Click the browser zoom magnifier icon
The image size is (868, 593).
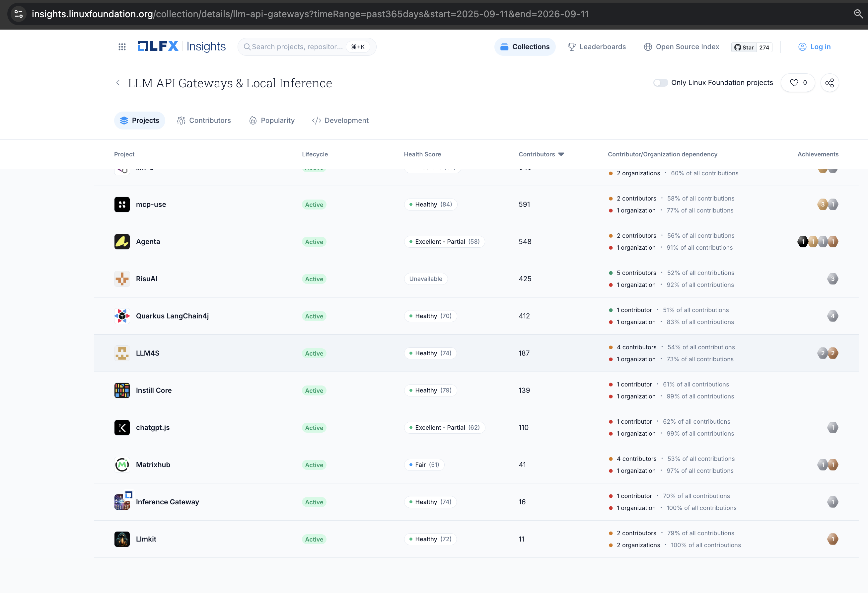point(858,14)
